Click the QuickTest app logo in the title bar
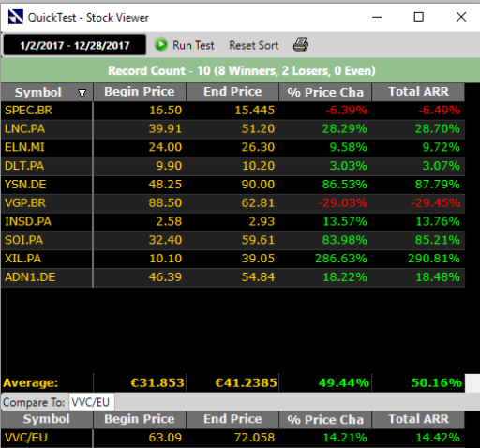Screen dimensions: 480x448 click(15, 17)
